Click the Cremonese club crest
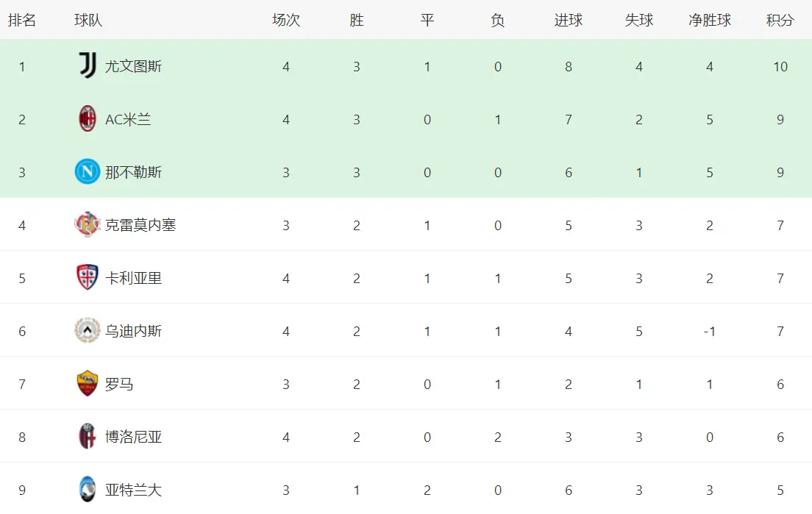This screenshot has height=514, width=812. [88, 225]
